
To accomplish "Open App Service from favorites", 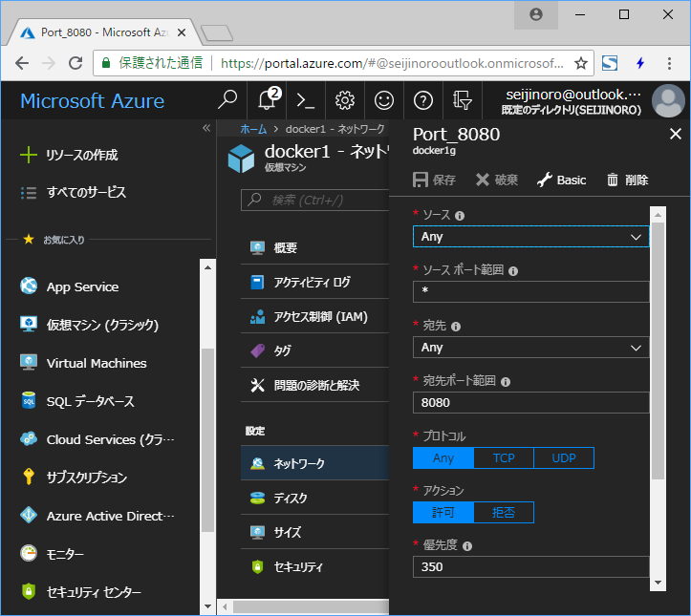I will point(69,287).
